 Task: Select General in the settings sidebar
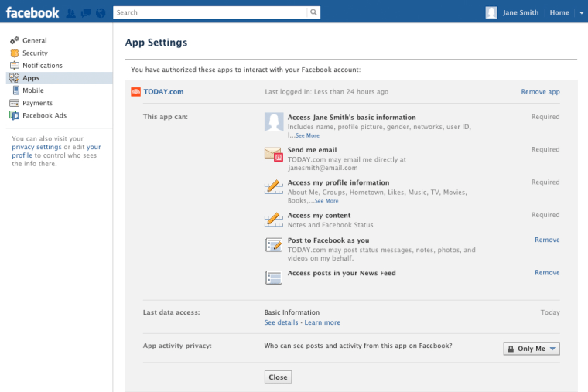[35, 40]
